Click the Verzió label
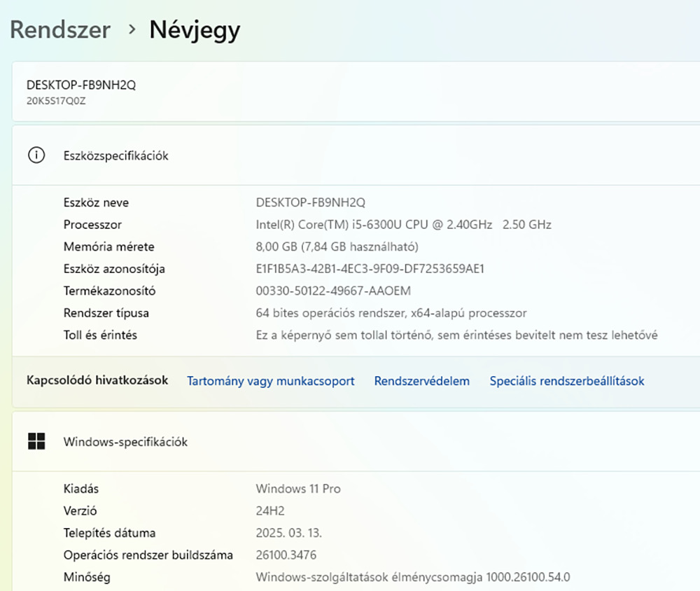Viewport: 700px width, 591px height. (80, 510)
